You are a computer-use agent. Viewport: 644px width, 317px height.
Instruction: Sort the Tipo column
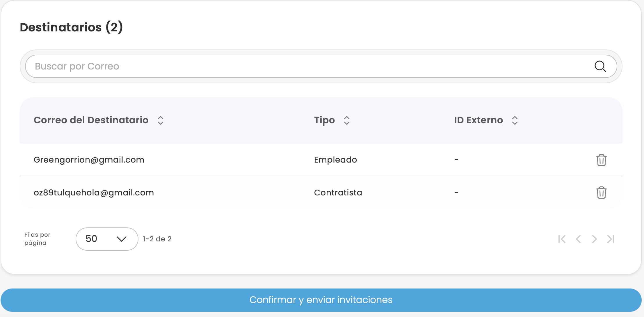click(x=346, y=120)
